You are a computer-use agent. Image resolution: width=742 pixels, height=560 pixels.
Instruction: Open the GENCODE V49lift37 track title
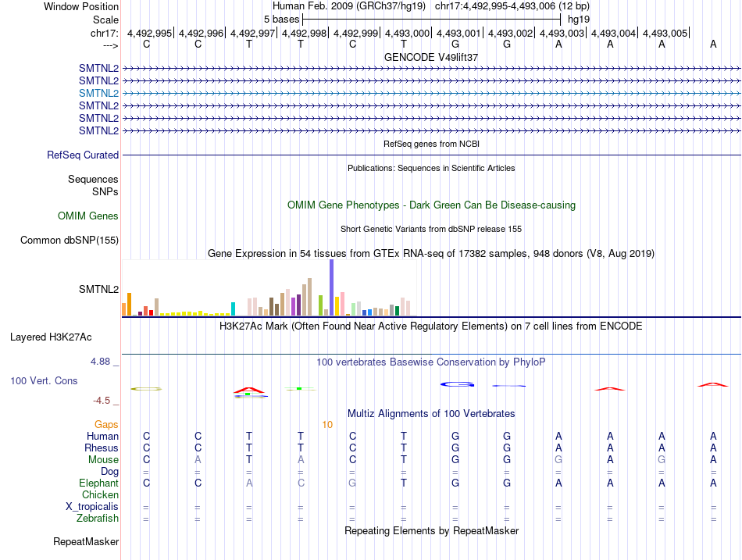[431, 57]
